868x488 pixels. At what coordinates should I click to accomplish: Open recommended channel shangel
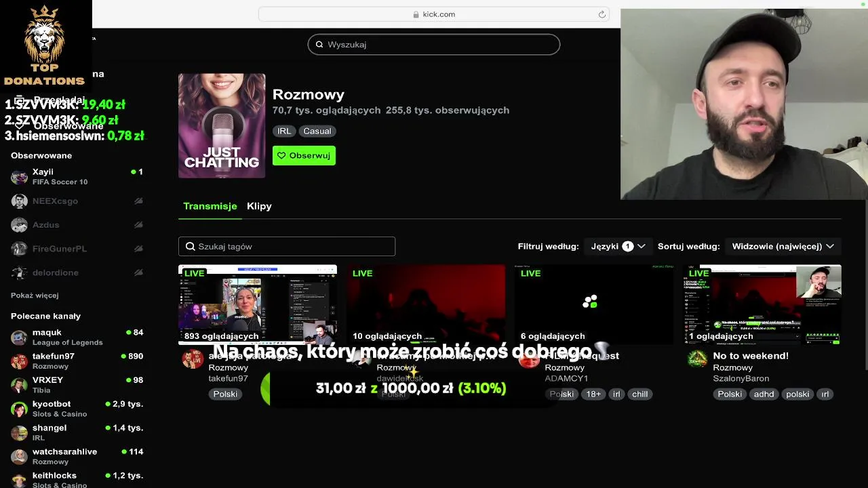coord(77,432)
